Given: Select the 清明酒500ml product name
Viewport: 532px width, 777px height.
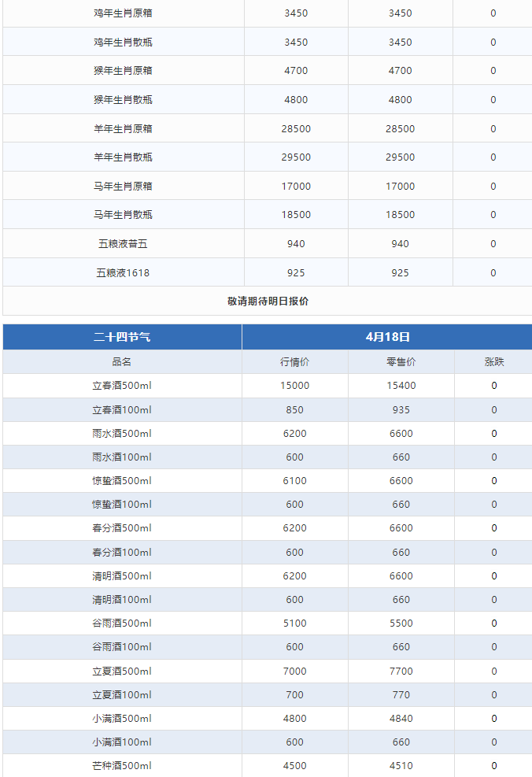Looking at the screenshot, I should tap(122, 575).
